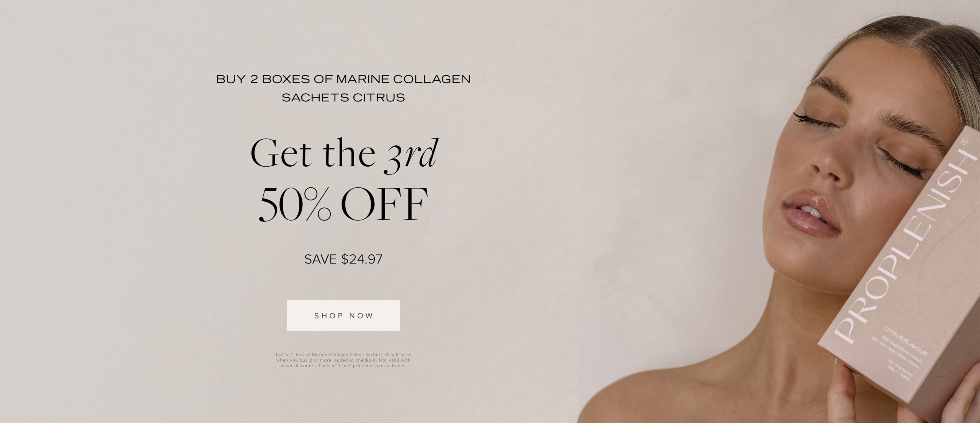Click the 'SAVE $24.97' text
This screenshot has width=980, height=423.
tap(343, 259)
